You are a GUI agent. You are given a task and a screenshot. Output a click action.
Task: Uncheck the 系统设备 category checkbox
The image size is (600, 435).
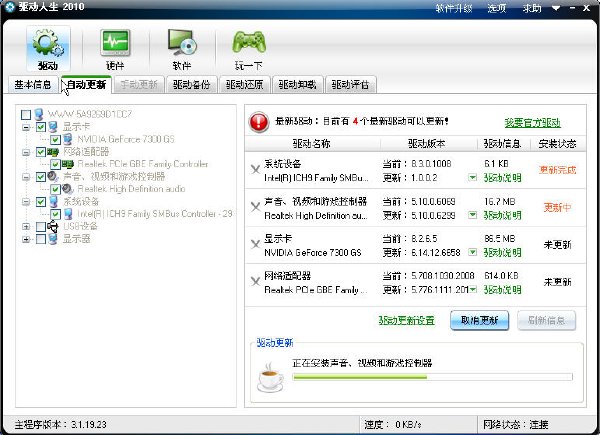click(41, 202)
